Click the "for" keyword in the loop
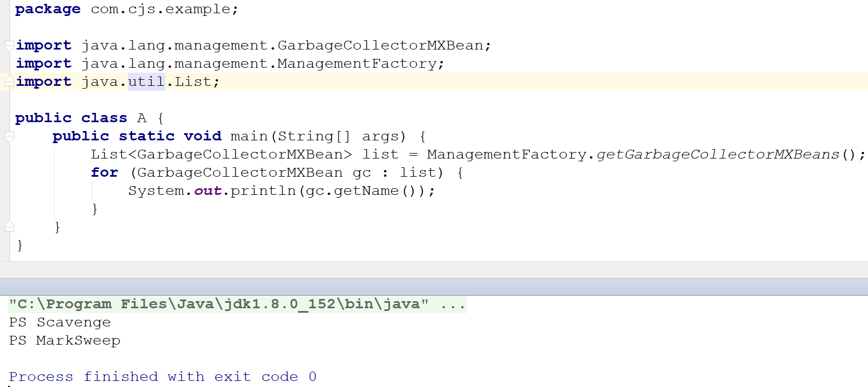The width and height of the screenshot is (868, 387). pyautogui.click(x=105, y=172)
